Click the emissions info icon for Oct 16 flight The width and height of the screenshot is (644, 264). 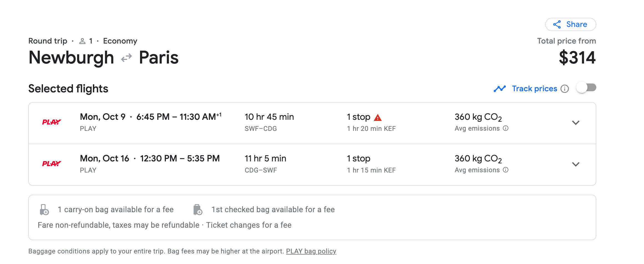pyautogui.click(x=506, y=170)
